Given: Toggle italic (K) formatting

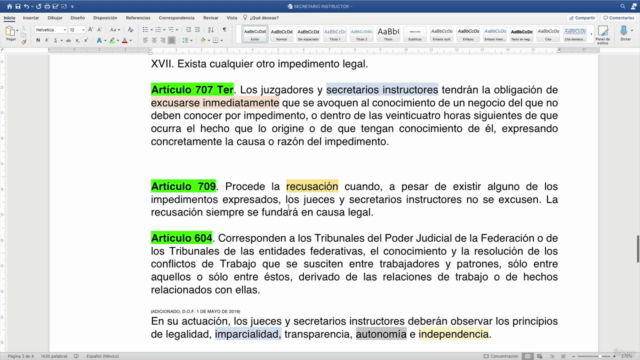Looking at the screenshot, I should pyautogui.click(x=47, y=40).
